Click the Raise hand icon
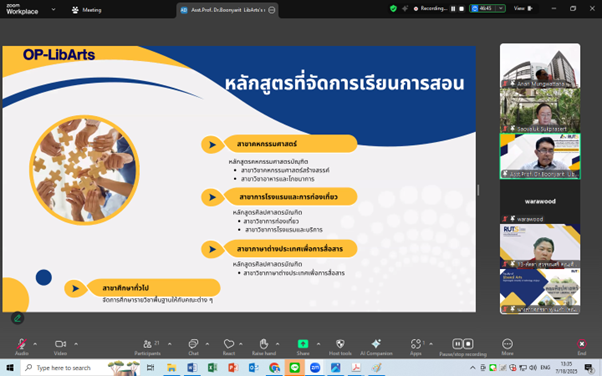 click(264, 344)
